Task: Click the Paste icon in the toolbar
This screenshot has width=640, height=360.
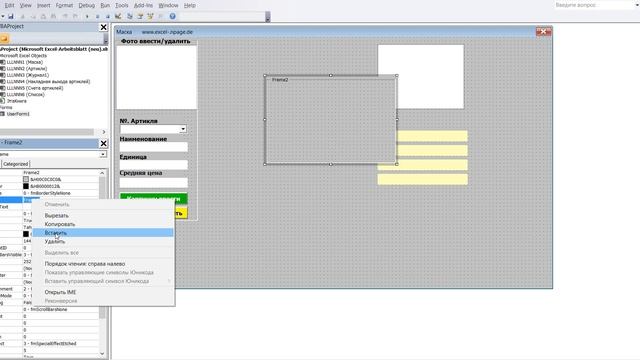Action: 43,16
